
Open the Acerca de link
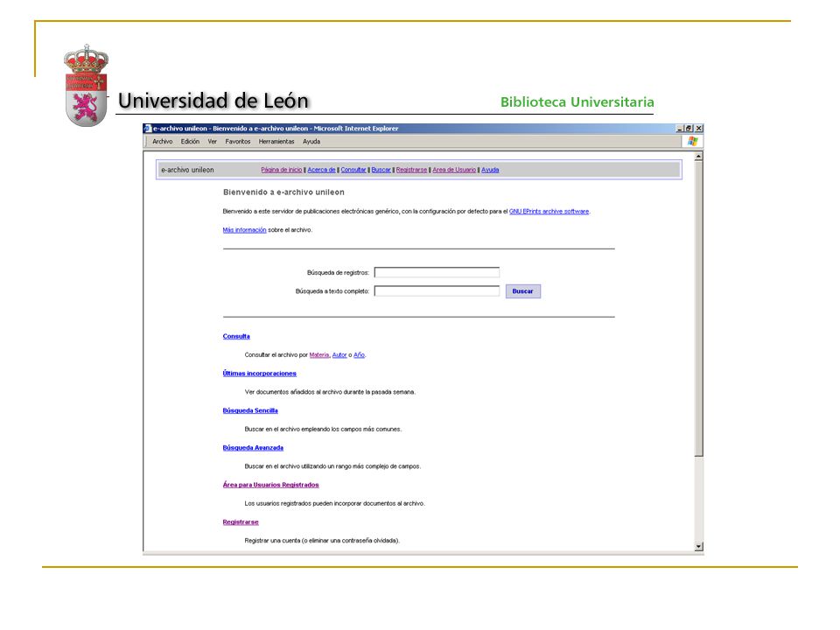[x=321, y=170]
